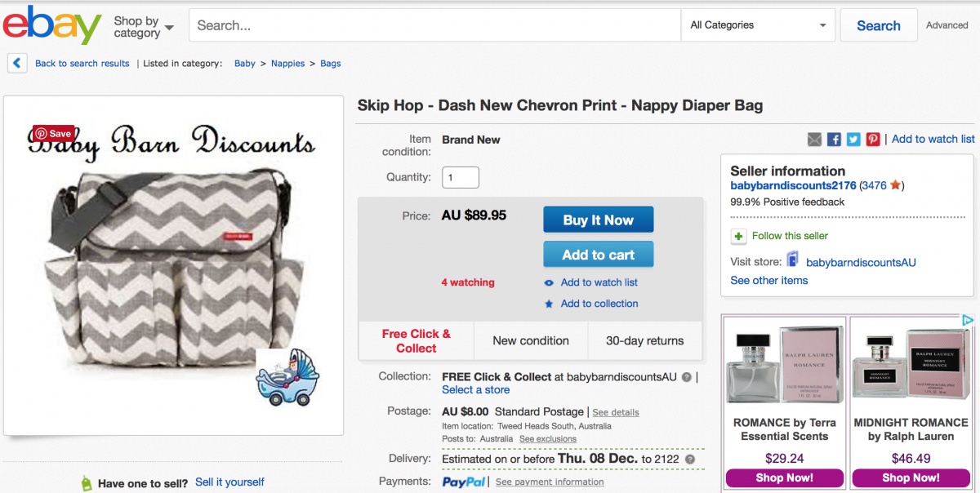Pin listing using Pinterest share icon

(x=873, y=140)
